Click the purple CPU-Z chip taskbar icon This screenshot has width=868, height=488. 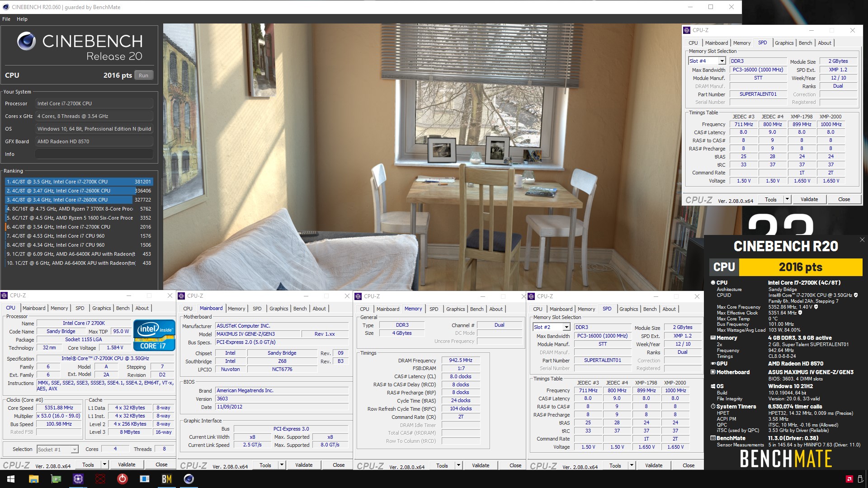pyautogui.click(x=78, y=479)
